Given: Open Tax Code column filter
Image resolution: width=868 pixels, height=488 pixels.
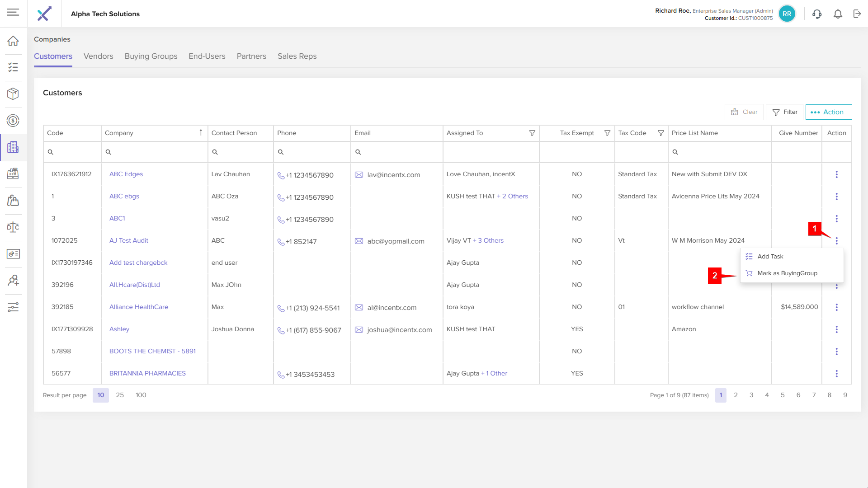Looking at the screenshot, I should tap(660, 133).
